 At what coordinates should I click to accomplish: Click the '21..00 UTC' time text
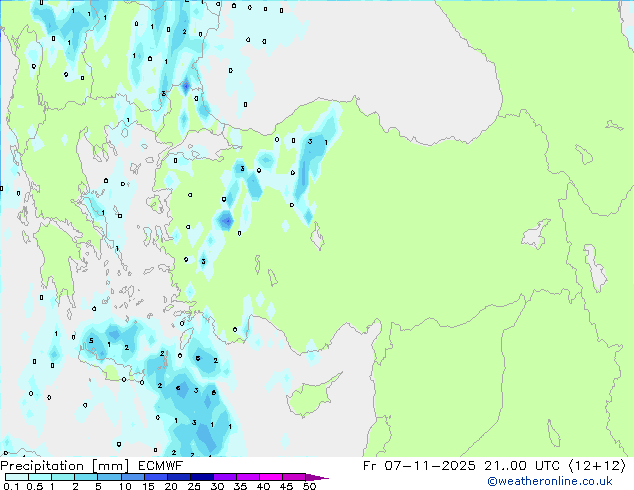[x=522, y=466]
